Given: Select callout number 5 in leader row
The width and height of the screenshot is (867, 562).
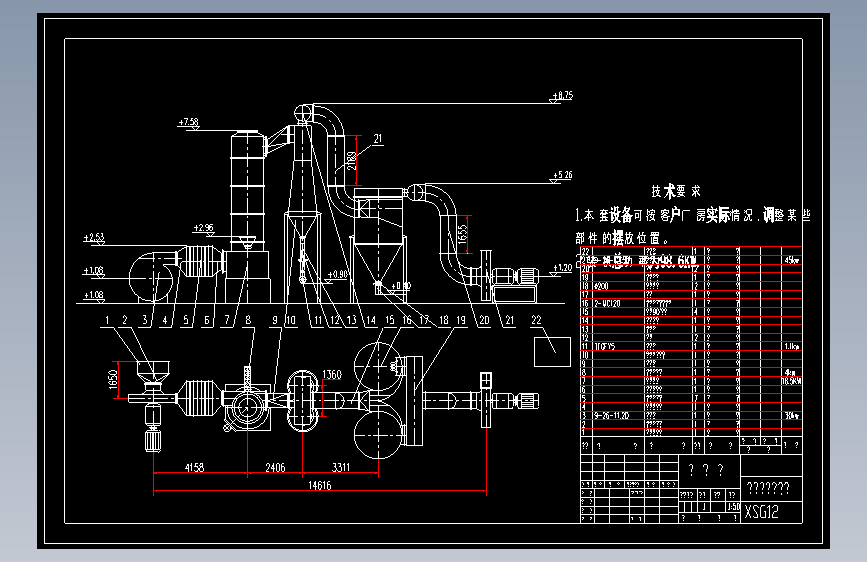Looking at the screenshot, I should pos(186,320).
